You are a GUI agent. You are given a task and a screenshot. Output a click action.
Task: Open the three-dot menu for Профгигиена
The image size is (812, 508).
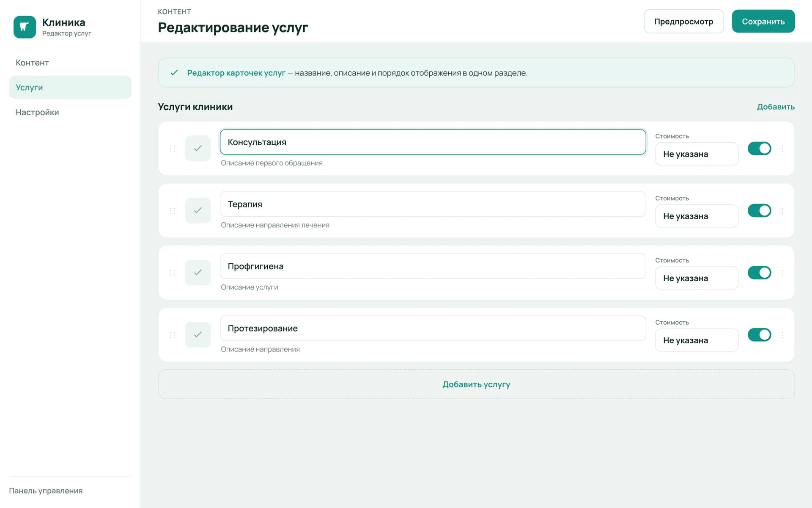point(782,273)
